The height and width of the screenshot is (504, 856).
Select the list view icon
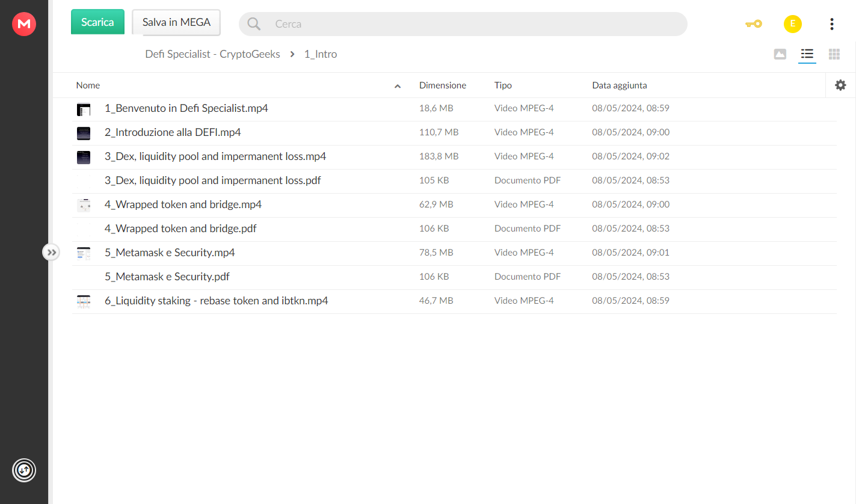point(807,54)
